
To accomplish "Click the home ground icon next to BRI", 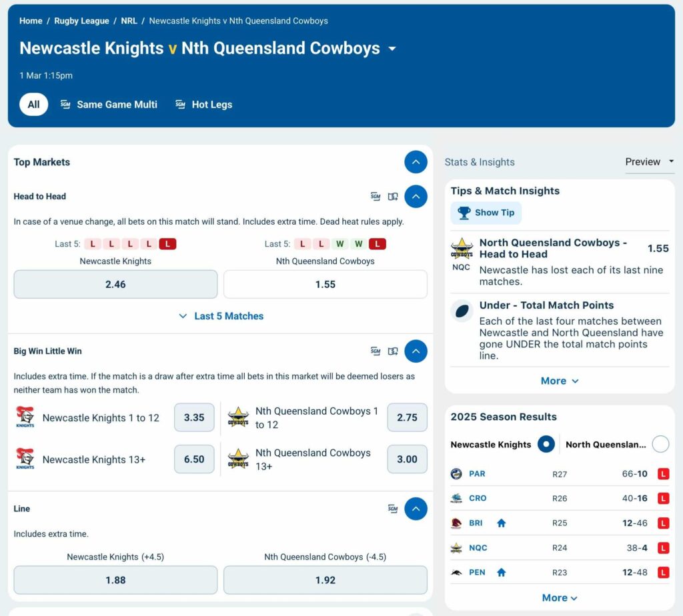I will (502, 523).
